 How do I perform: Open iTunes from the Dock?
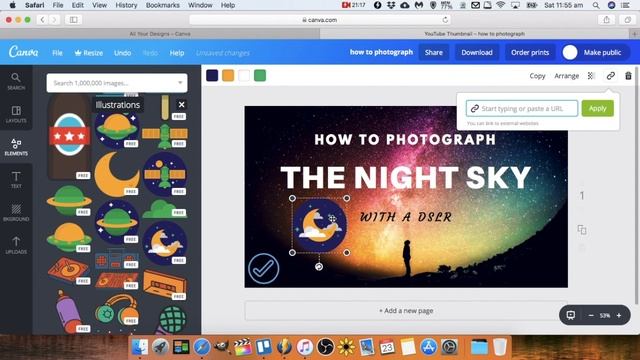click(x=304, y=347)
